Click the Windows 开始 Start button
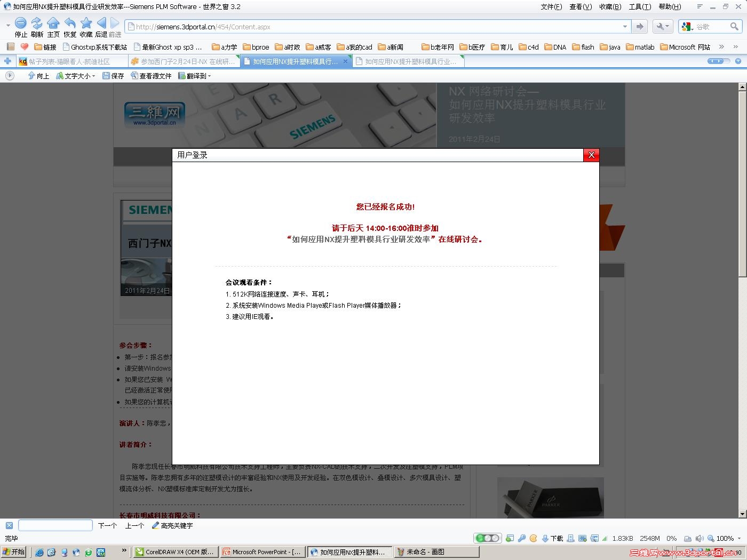 coord(14,552)
